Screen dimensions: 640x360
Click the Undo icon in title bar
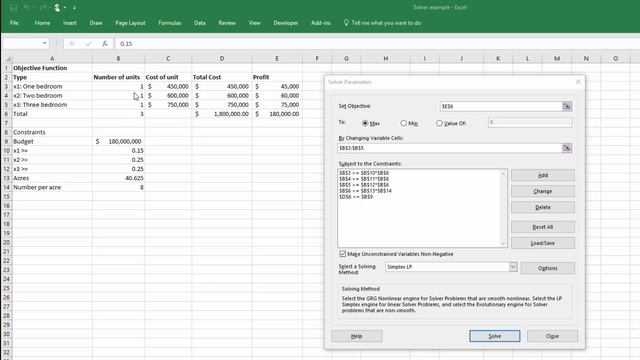point(27,8)
